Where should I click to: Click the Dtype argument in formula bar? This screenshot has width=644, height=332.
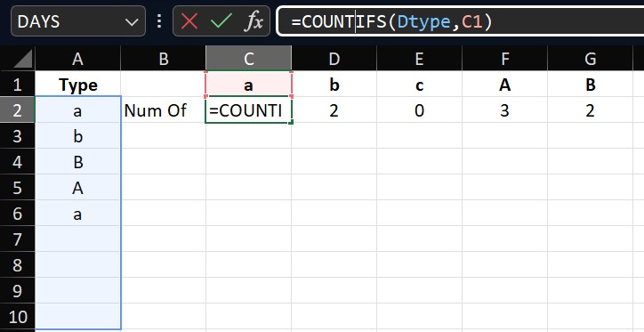click(424, 22)
